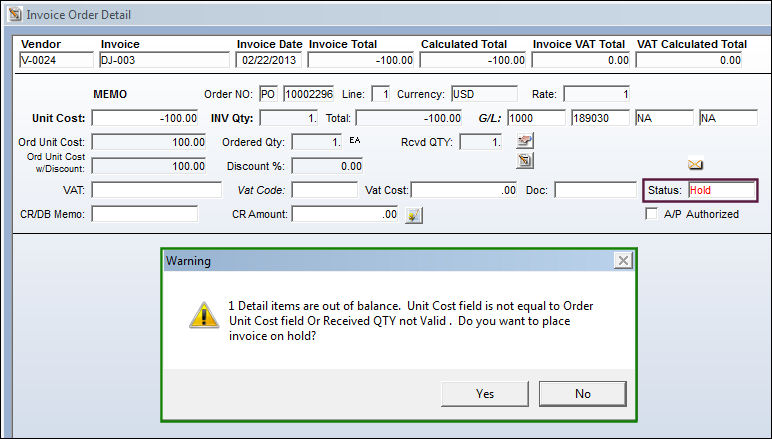
Task: Click the Invoice Total field in the header
Action: point(361,60)
